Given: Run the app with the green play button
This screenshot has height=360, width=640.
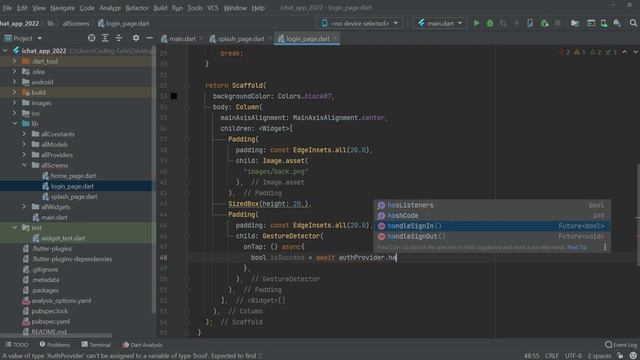Looking at the screenshot, I should 476,23.
